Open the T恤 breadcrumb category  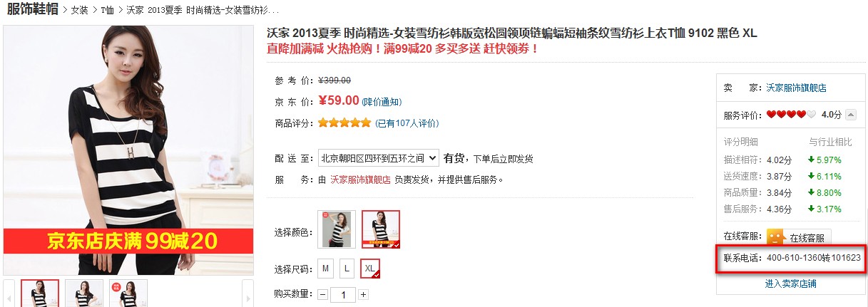107,11
